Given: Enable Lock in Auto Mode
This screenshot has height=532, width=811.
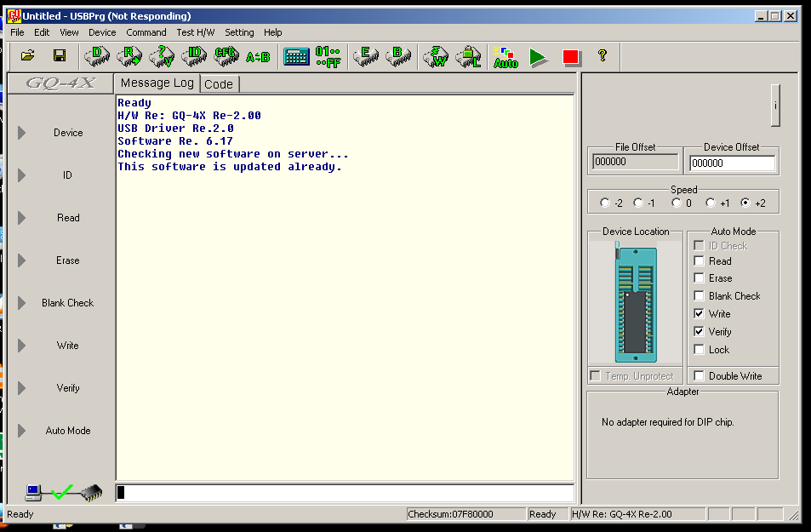Looking at the screenshot, I should pos(699,349).
